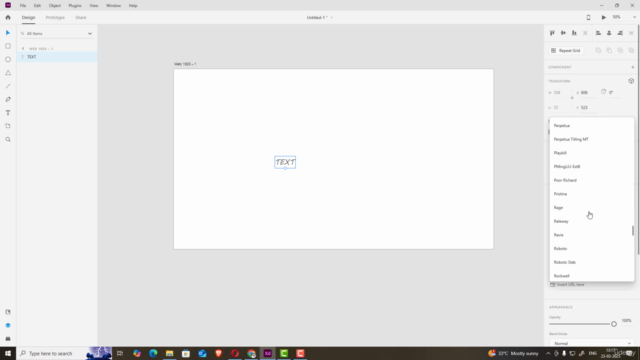Image resolution: width=640 pixels, height=360 pixels.
Task: Start the desktop preview play button
Action: coord(603,18)
